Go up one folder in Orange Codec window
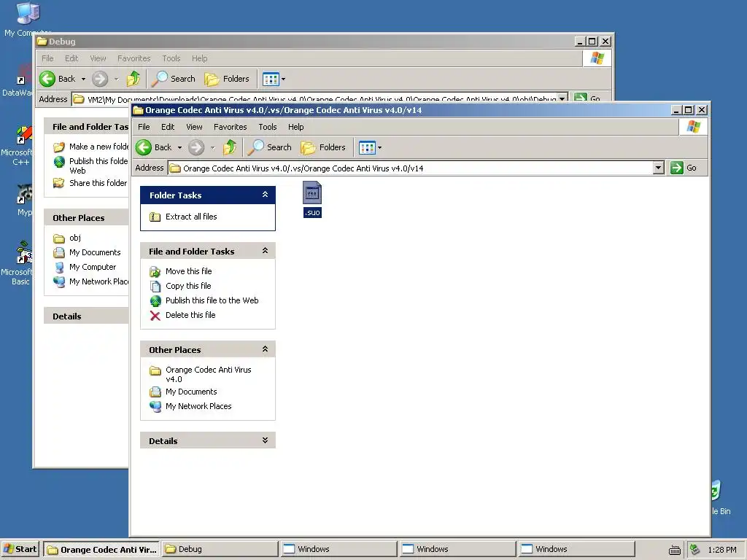This screenshot has width=747, height=560. coord(230,147)
